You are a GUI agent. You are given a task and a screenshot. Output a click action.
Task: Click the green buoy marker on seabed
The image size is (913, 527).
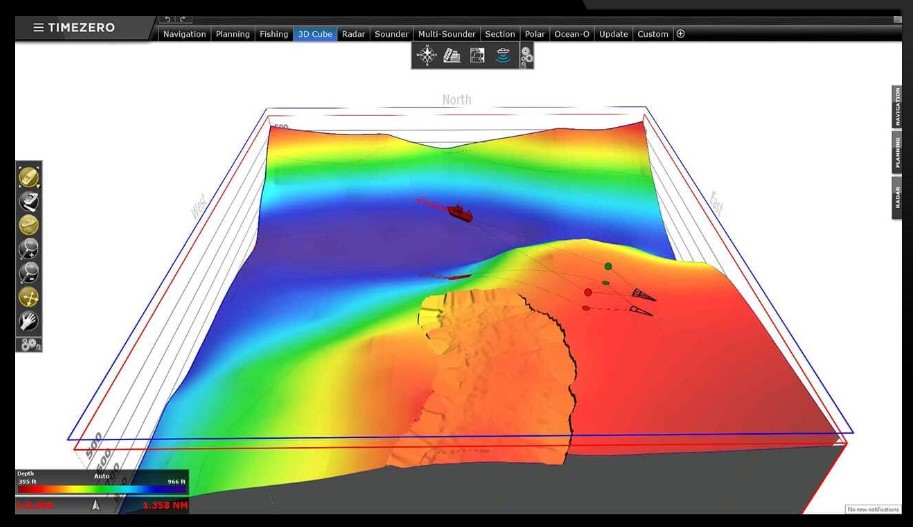(608, 266)
